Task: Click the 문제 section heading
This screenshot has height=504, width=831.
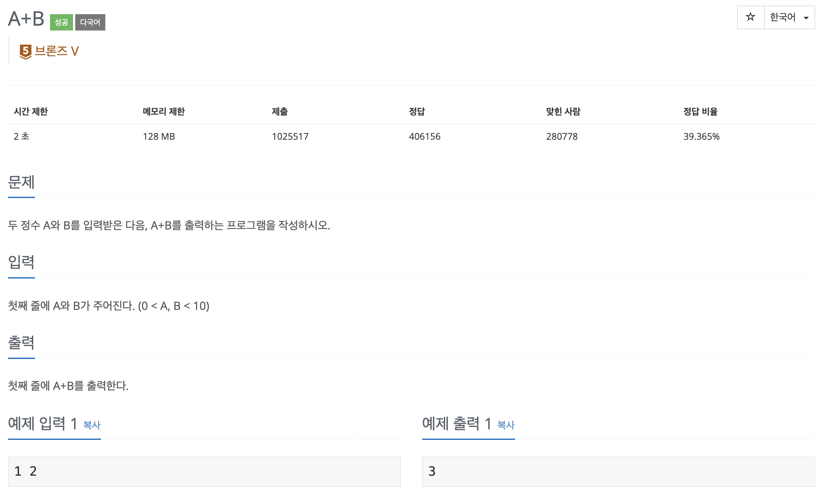Action: [x=21, y=182]
